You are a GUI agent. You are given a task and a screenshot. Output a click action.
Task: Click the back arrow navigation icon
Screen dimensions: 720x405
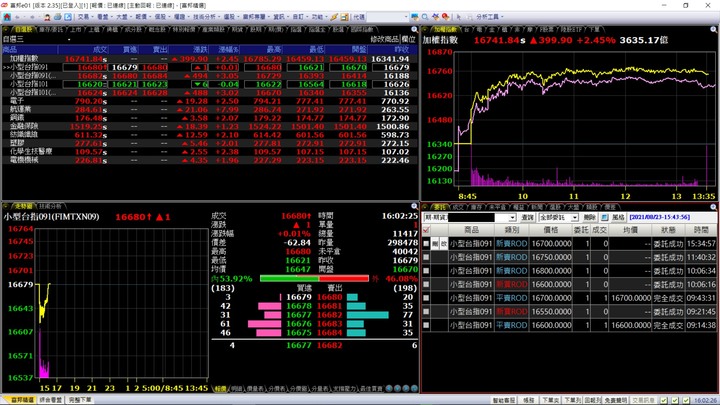pyautogui.click(x=17, y=17)
